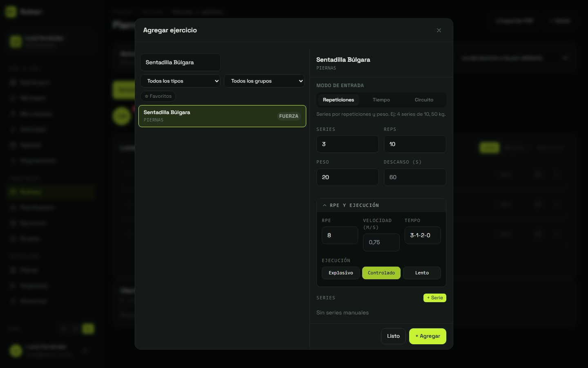Open the Todos los grupos dropdown

coord(264,81)
